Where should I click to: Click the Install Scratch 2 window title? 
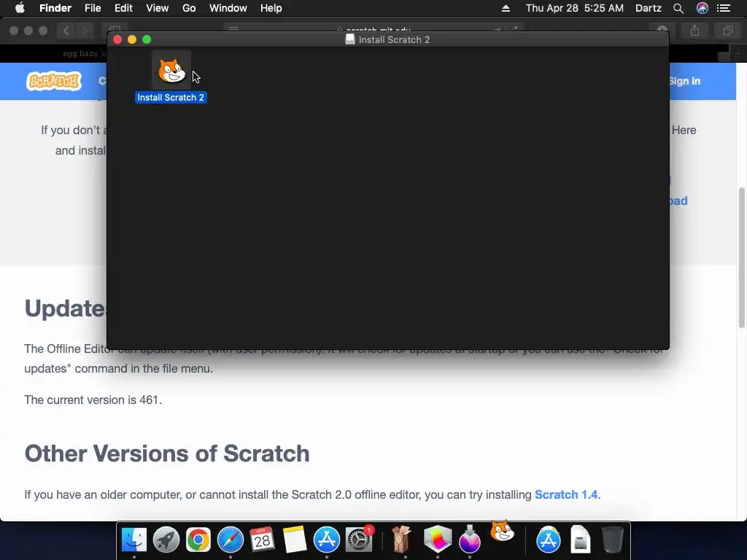click(394, 39)
